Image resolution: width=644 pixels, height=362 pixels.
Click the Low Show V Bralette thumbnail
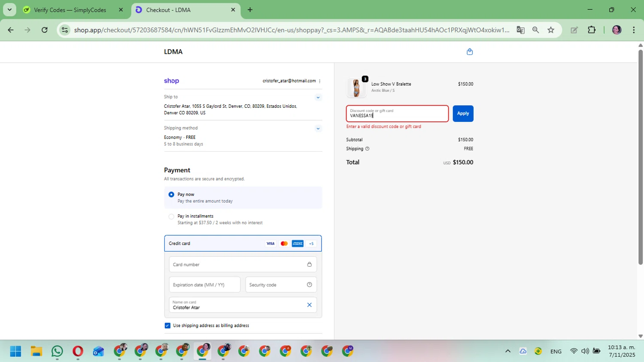click(x=356, y=88)
